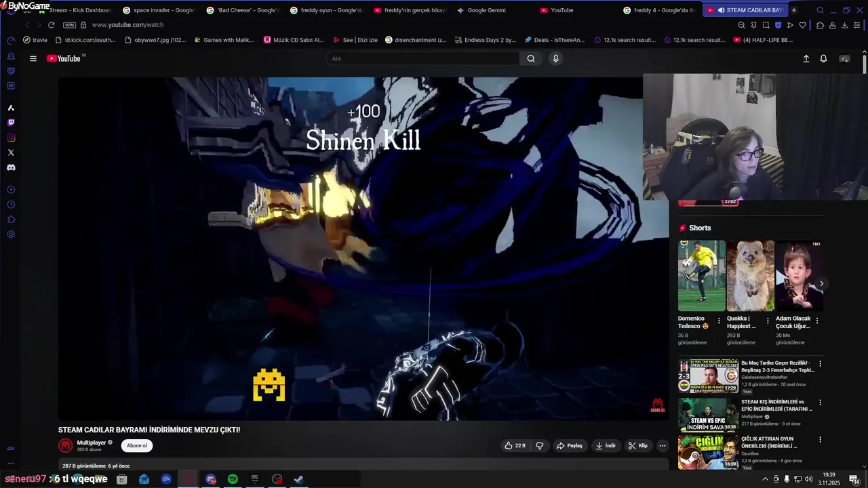Viewport: 868px width, 488px height.
Task: Open options for 'Bu Maç Tarihe Geçer' video
Action: point(820,364)
